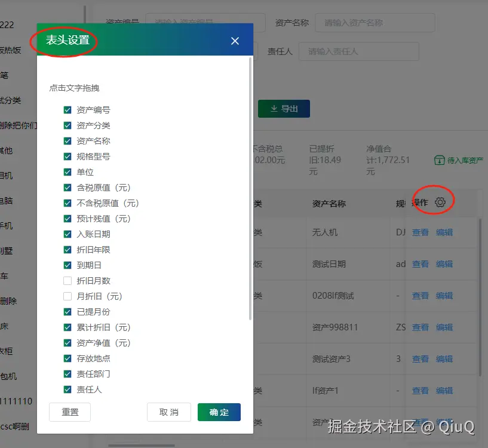Click the 导出 export button
Image resolution: width=488 pixels, height=448 pixels.
284,109
